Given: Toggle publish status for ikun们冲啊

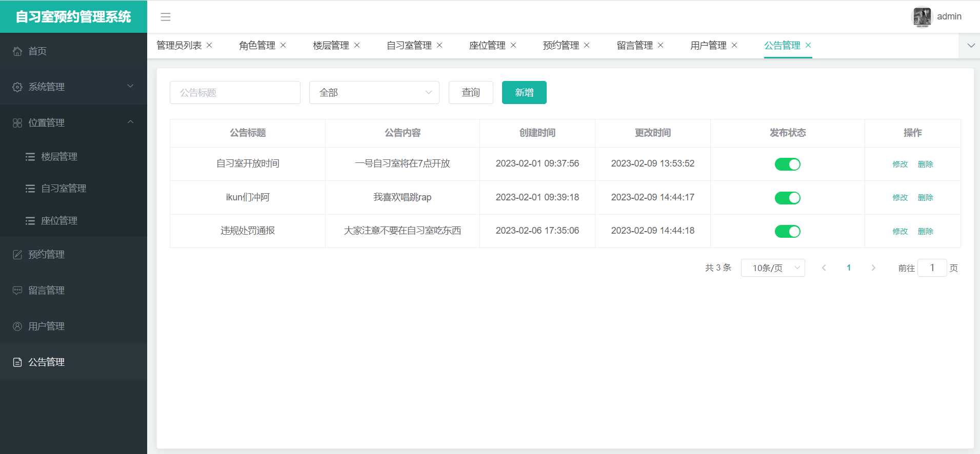Looking at the screenshot, I should [788, 198].
